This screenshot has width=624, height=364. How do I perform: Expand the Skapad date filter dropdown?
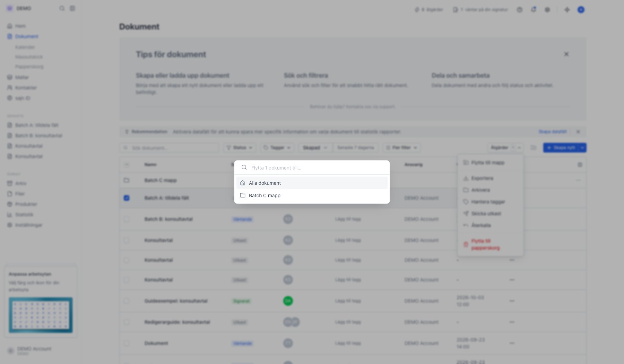point(315,148)
